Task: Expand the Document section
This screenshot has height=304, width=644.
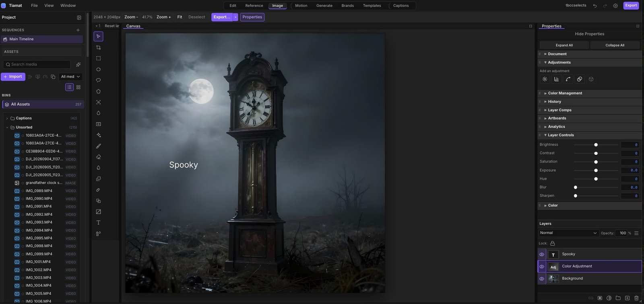Action: click(589, 54)
